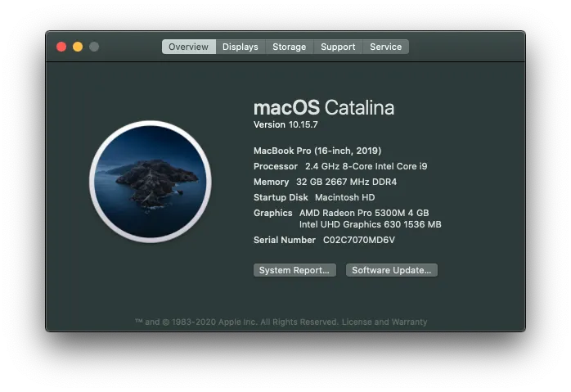Click the macOS Catalina title text
The image size is (571, 392).
click(324, 107)
